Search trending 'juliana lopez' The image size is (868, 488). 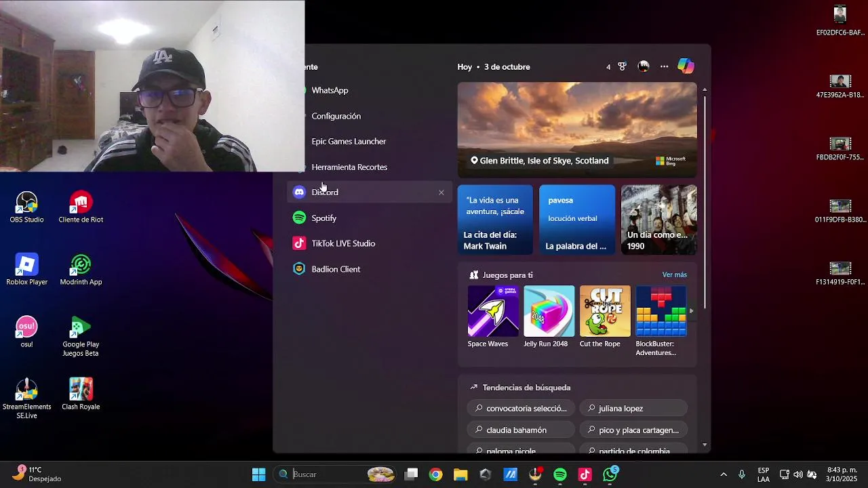coord(633,409)
